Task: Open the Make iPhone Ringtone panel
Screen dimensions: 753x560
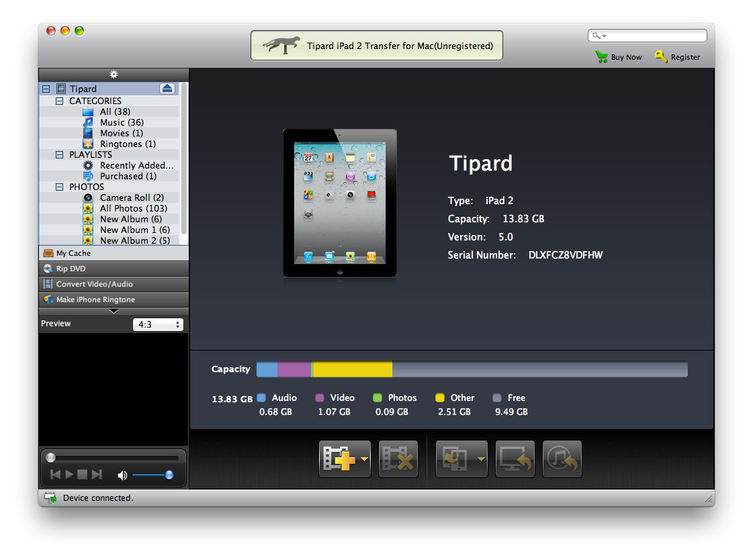Action: 114,299
